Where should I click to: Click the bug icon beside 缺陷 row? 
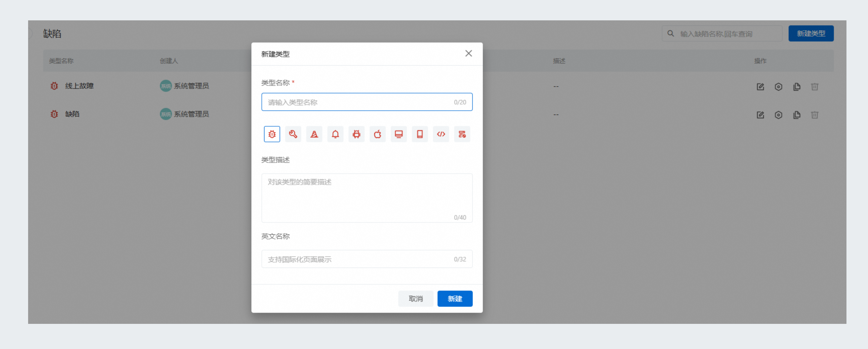tap(54, 114)
